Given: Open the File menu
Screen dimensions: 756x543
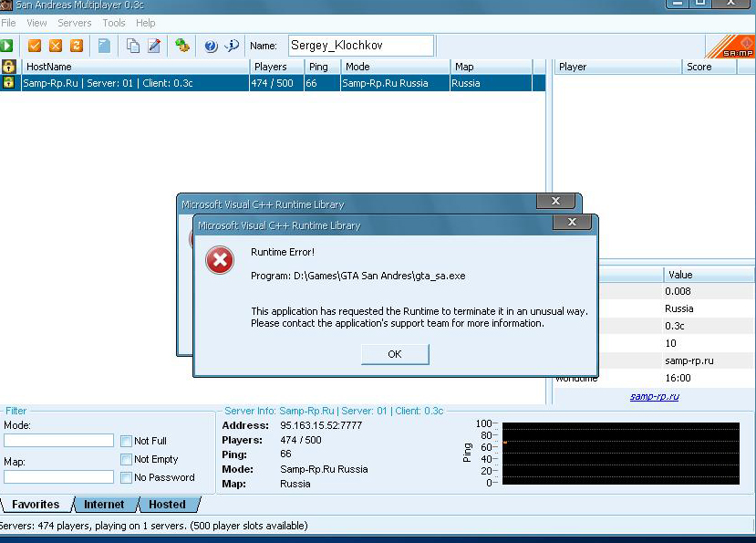Looking at the screenshot, I should pyautogui.click(x=8, y=23).
